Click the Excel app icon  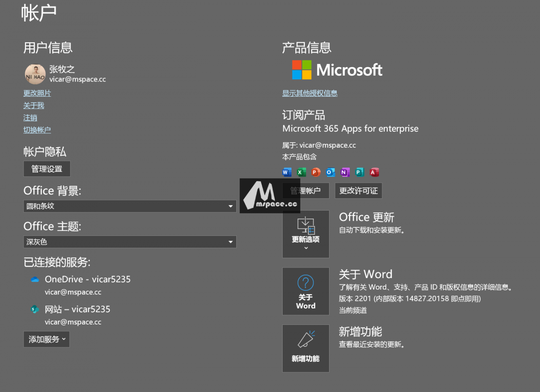click(301, 172)
